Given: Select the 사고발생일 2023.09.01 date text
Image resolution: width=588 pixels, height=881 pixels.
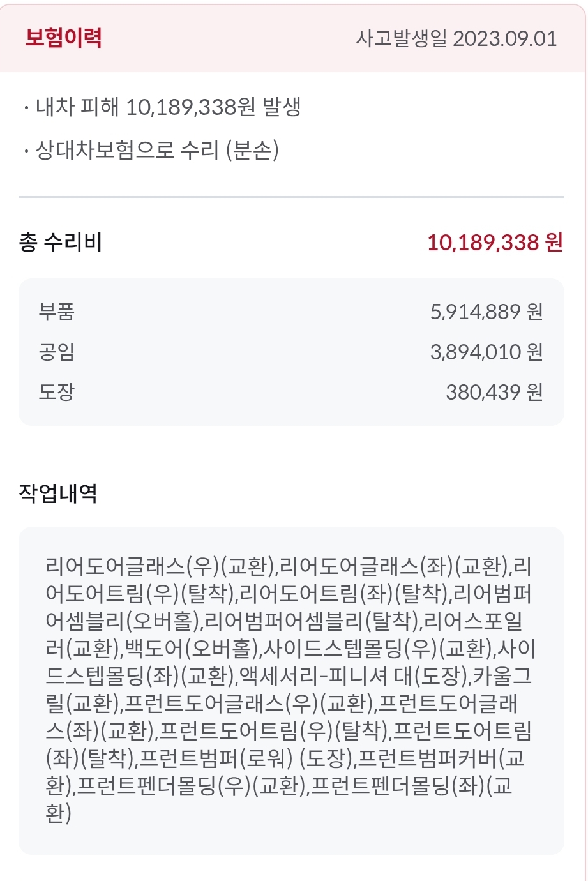Looking at the screenshot, I should coord(456,38).
